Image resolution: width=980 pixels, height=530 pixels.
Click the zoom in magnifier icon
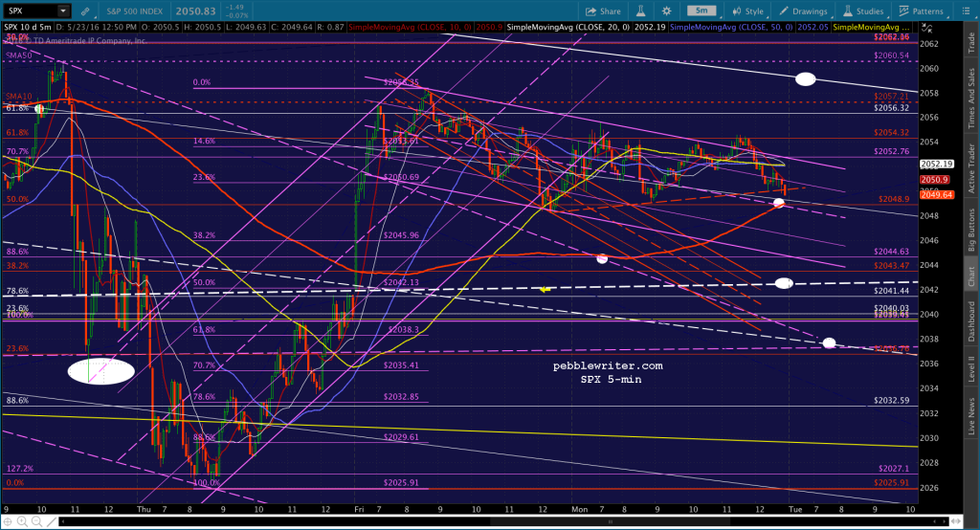tap(23, 521)
